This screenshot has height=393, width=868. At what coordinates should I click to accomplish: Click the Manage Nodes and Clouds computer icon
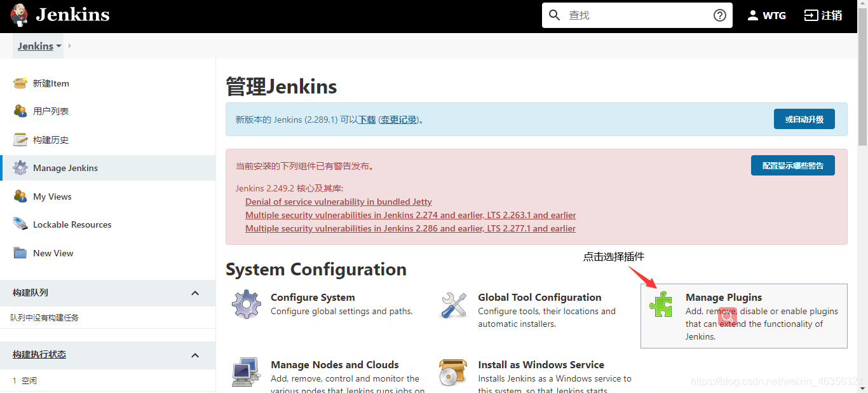coord(246,371)
